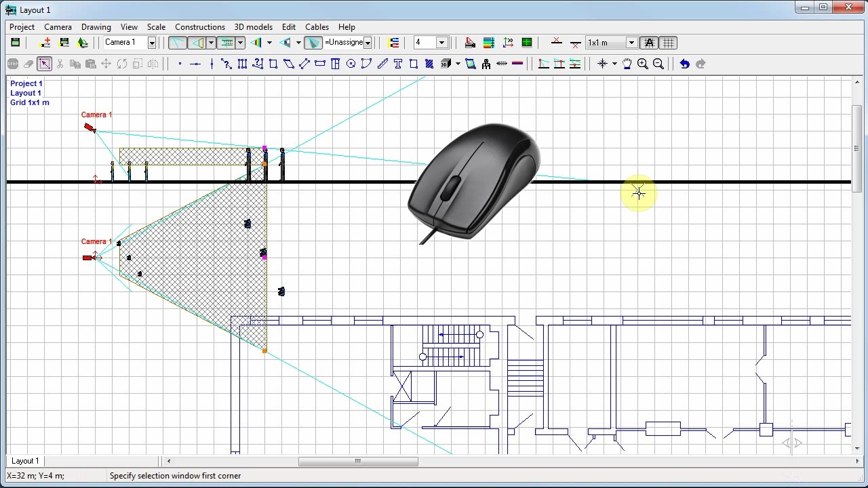Click the horizontal scrollbar thumb
This screenshot has width=868, height=488.
tap(358, 462)
